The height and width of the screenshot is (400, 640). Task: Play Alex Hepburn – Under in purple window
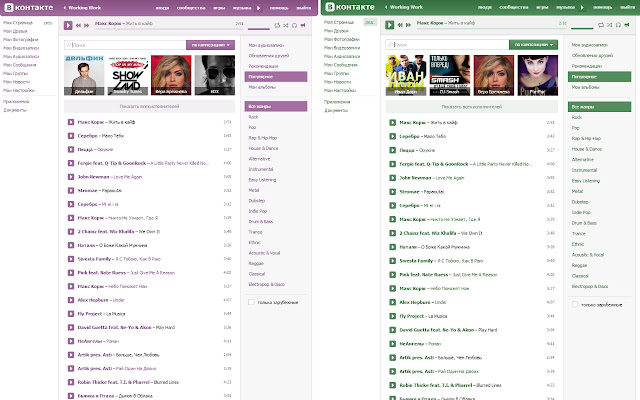[71, 300]
